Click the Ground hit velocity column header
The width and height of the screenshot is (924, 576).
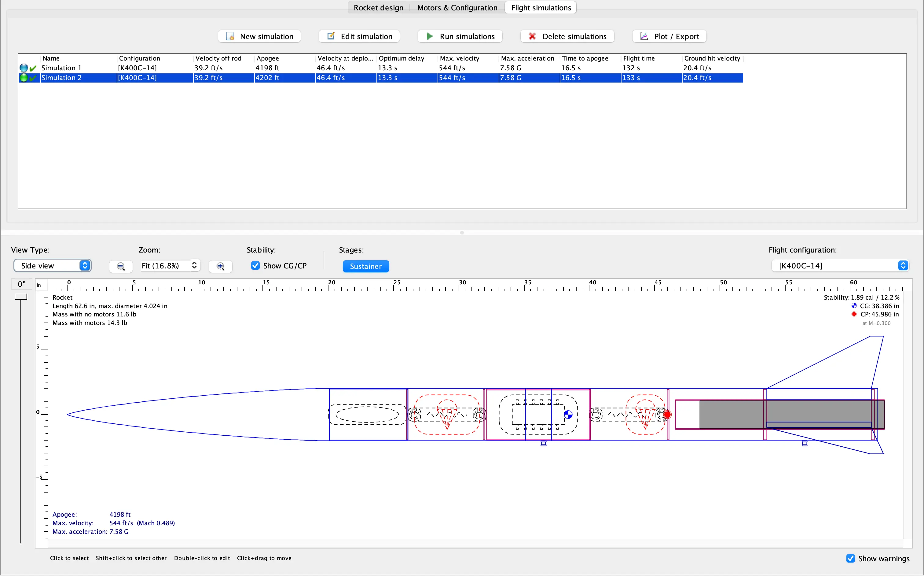coord(712,58)
